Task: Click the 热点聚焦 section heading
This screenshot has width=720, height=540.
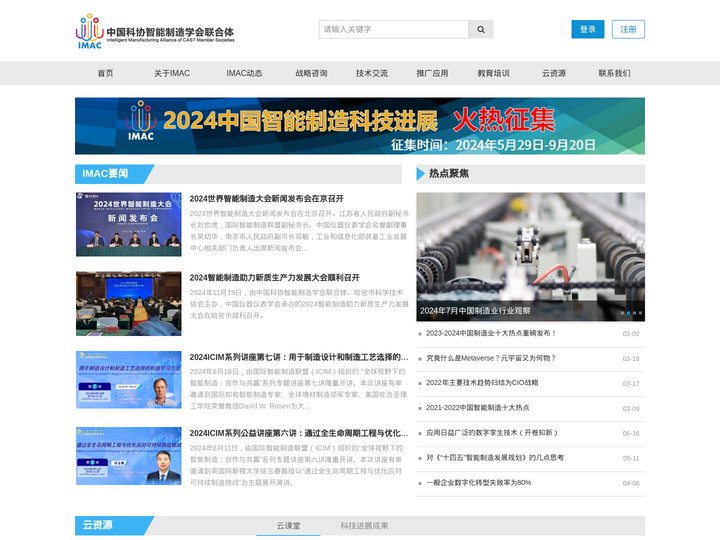Action: click(449, 174)
